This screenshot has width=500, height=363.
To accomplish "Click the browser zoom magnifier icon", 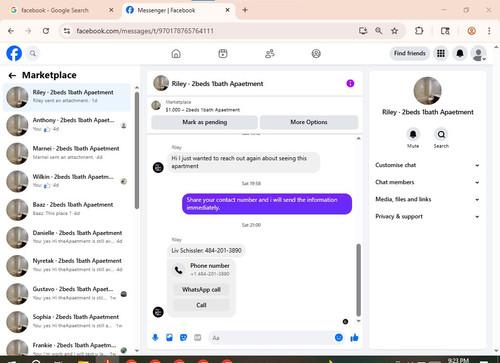I will (x=379, y=31).
